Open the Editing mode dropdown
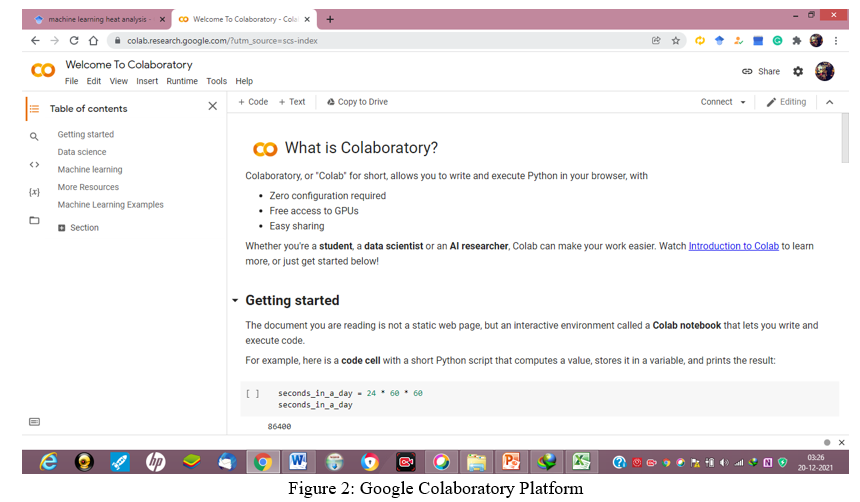 click(x=786, y=102)
